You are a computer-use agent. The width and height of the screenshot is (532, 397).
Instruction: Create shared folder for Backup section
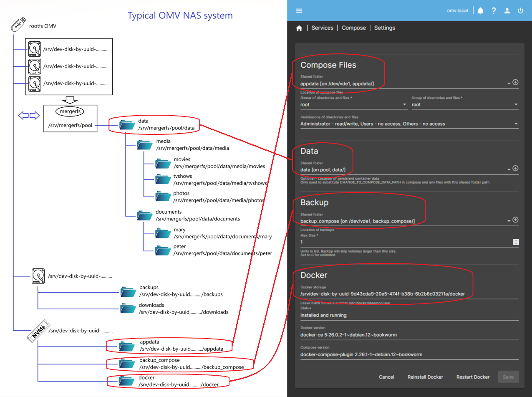coord(515,220)
